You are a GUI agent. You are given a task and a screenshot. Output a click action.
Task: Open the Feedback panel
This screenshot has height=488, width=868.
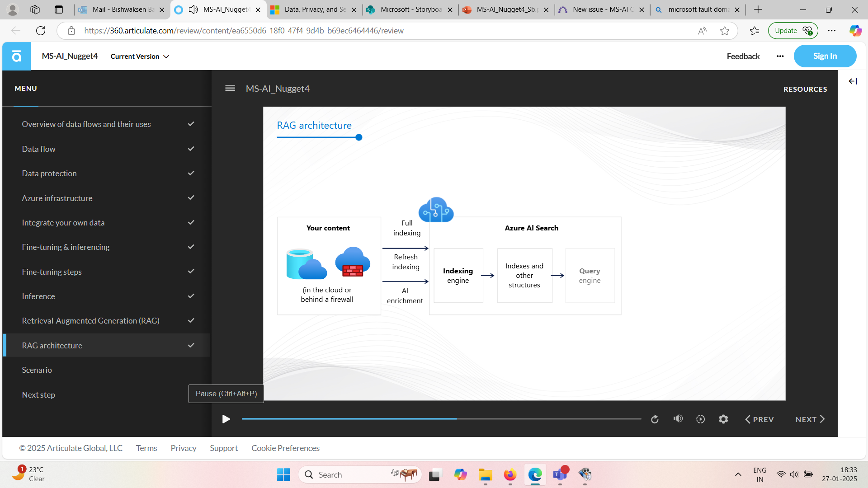point(743,56)
